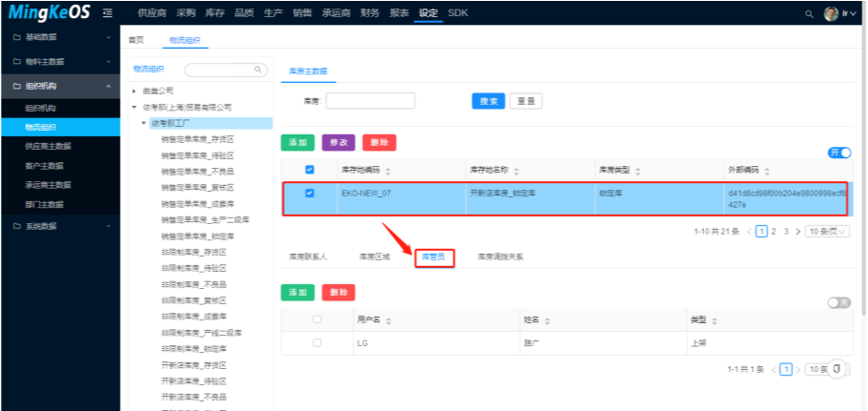Expand the 系统数据 sidebar group chevron
The width and height of the screenshot is (868, 411).
pos(109,226)
